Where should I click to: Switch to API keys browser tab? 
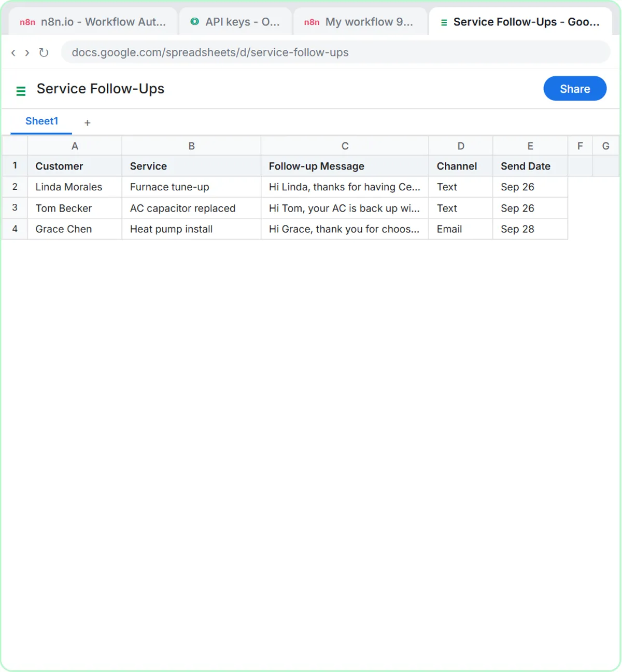coord(235,22)
